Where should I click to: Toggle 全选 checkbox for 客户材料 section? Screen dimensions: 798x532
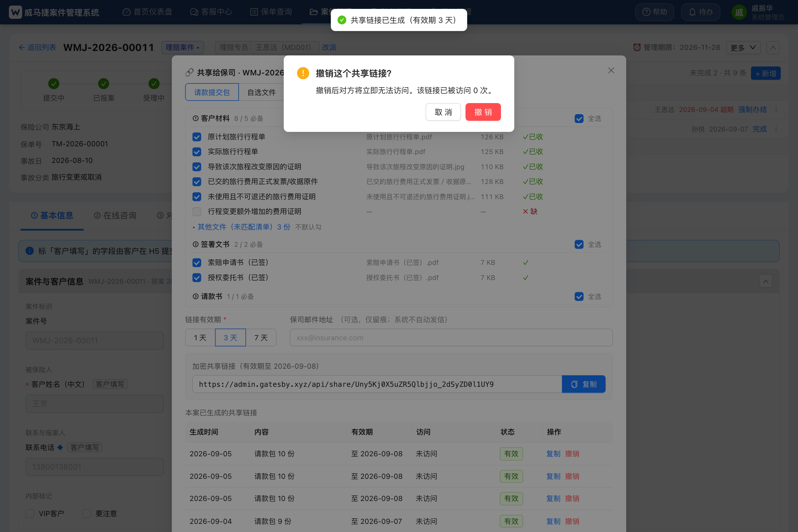coord(579,119)
